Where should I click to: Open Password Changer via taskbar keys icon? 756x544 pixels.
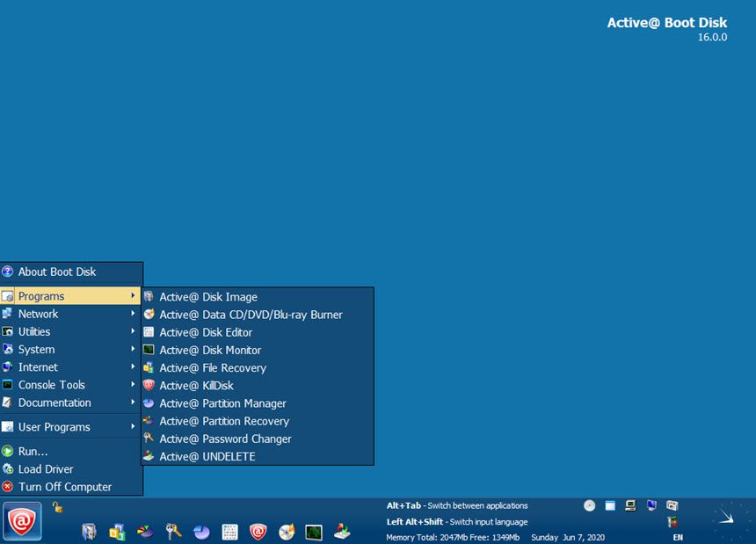click(173, 531)
